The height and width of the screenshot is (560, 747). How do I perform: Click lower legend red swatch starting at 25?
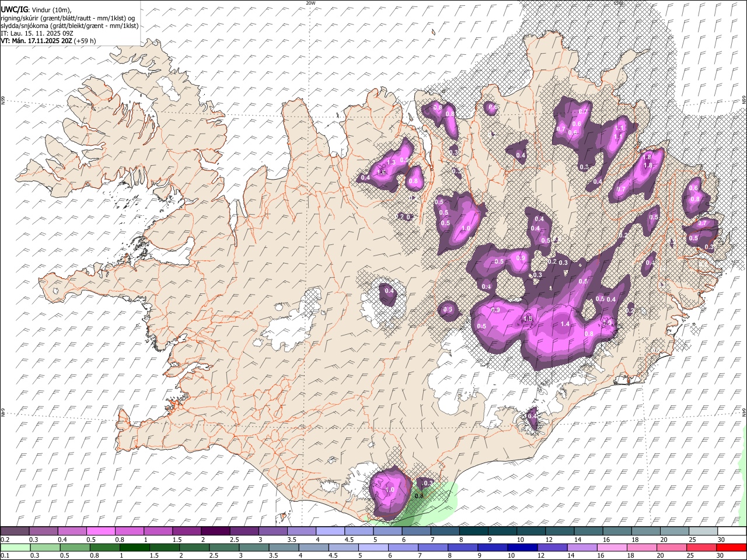(701, 547)
